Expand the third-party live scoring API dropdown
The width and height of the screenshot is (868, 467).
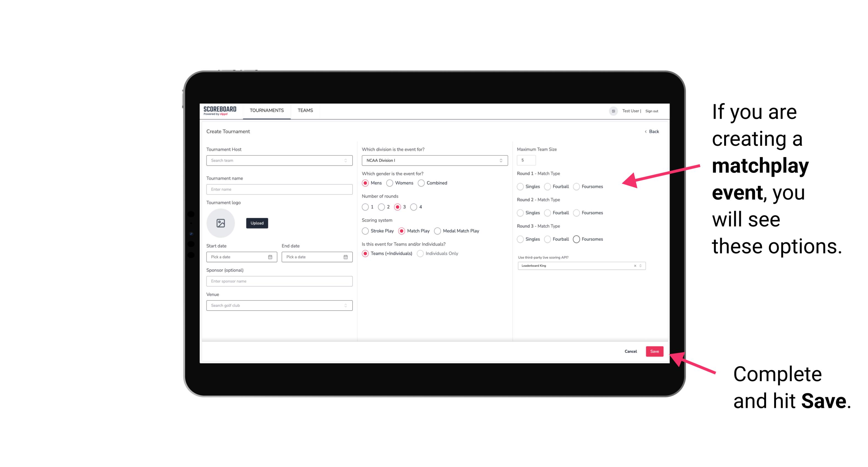640,266
